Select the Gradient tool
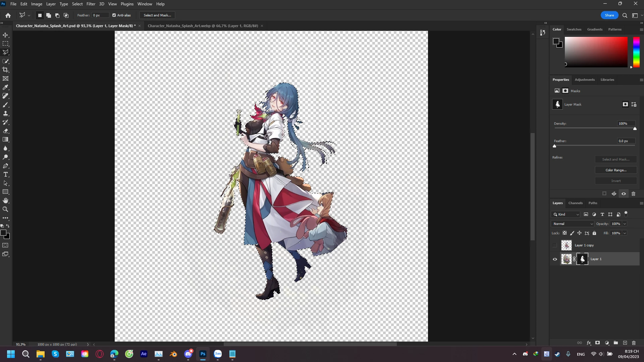Image resolution: width=644 pixels, height=362 pixels. point(6,139)
